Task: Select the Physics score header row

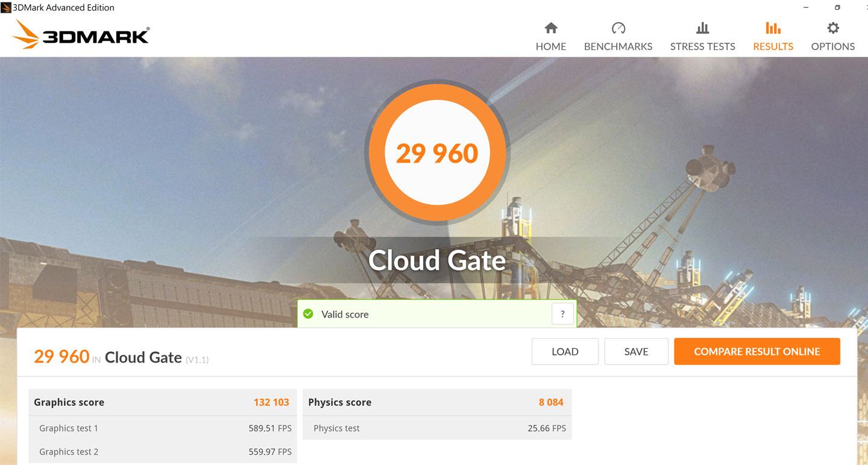Action: point(436,402)
